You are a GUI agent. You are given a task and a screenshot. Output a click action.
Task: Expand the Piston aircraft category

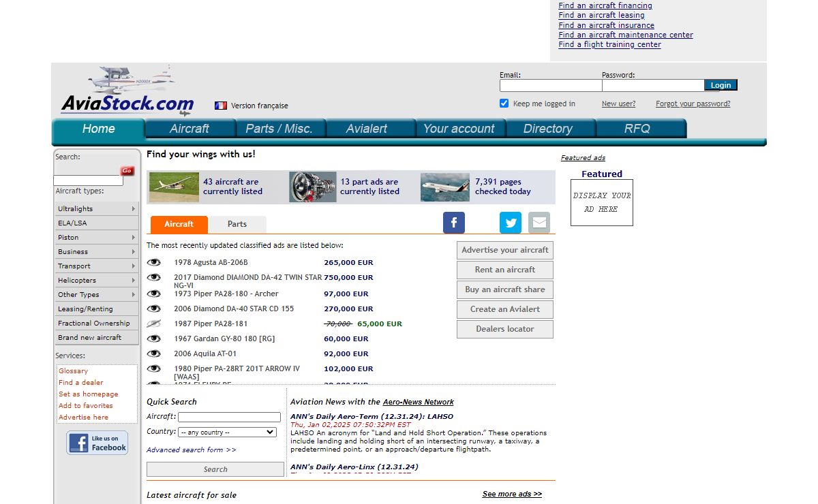[x=97, y=238]
